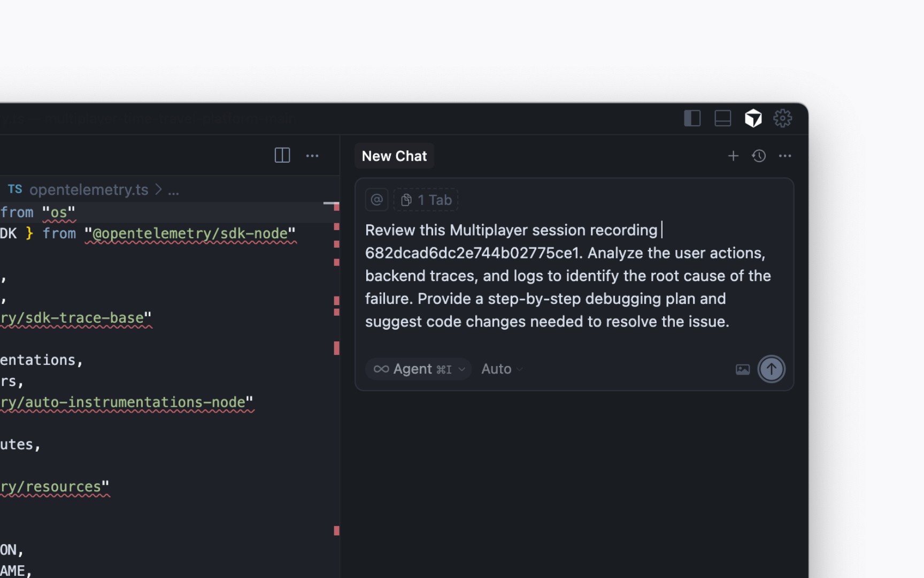This screenshot has width=924, height=578.
Task: Click the infinity icon on the Agent pill
Action: coord(381,369)
